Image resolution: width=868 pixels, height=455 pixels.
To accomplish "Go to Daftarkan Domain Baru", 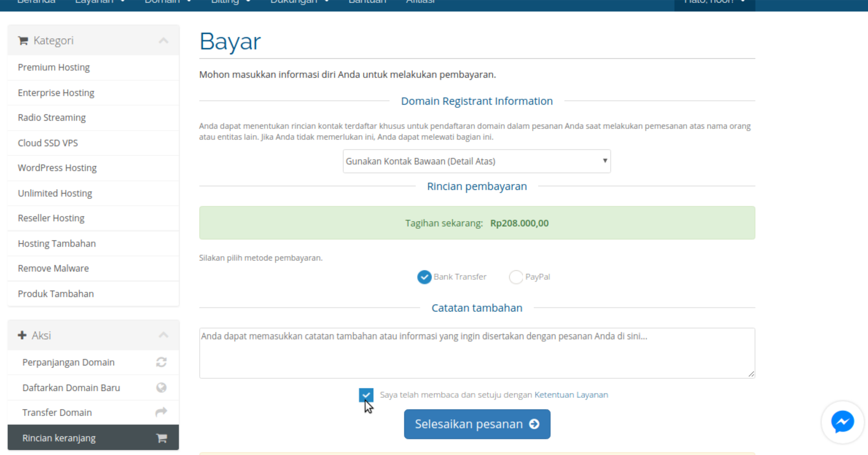I will [93, 388].
